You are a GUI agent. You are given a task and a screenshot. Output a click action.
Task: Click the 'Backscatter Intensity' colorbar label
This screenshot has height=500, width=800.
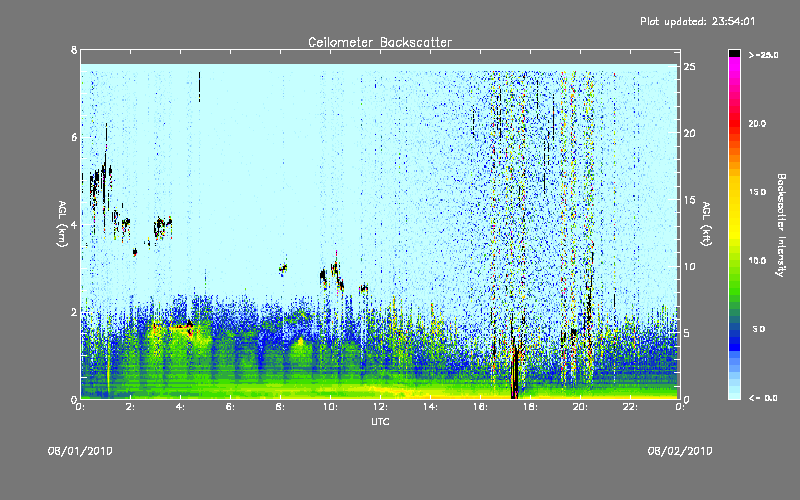781,225
